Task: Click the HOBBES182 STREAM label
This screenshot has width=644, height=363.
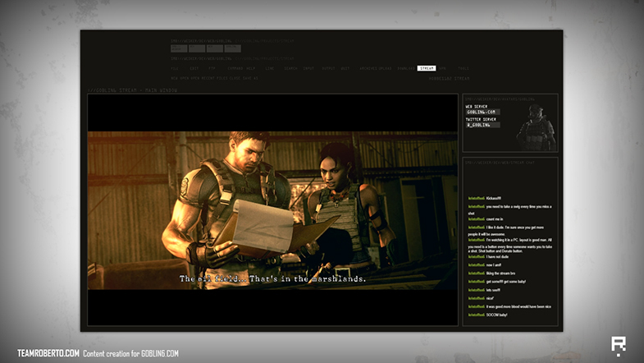Action: pos(449,79)
